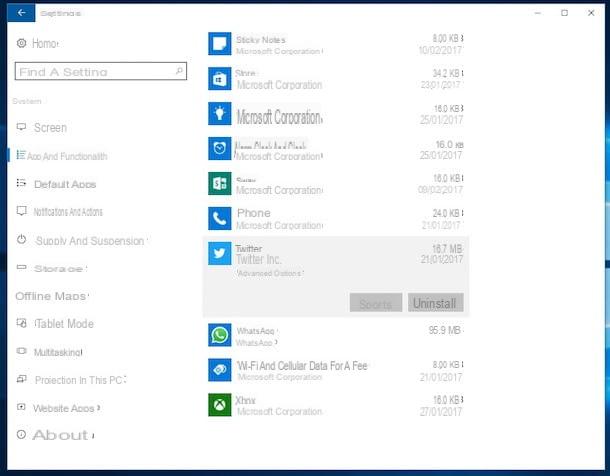Click the 10/02/2017 date of Sticky Notes

(440, 50)
